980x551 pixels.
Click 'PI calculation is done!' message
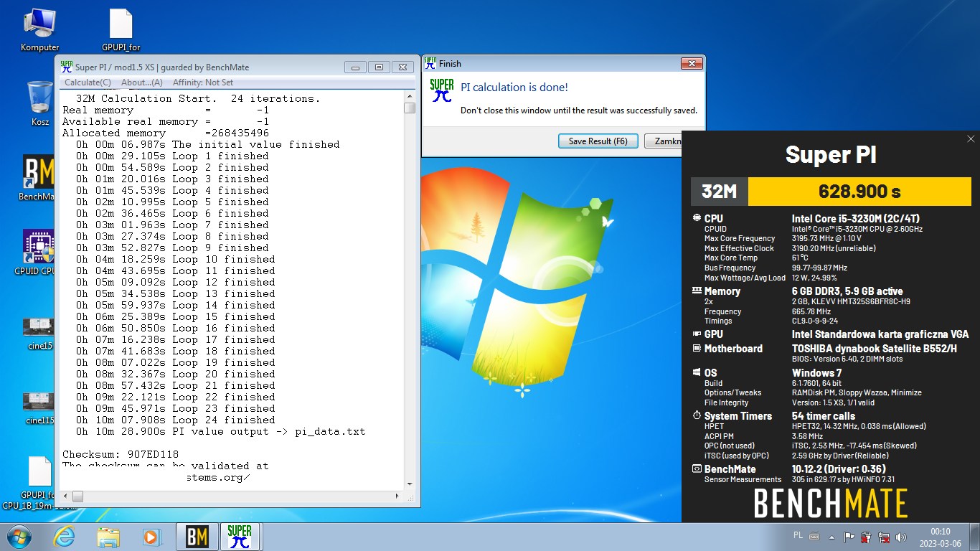coord(514,88)
